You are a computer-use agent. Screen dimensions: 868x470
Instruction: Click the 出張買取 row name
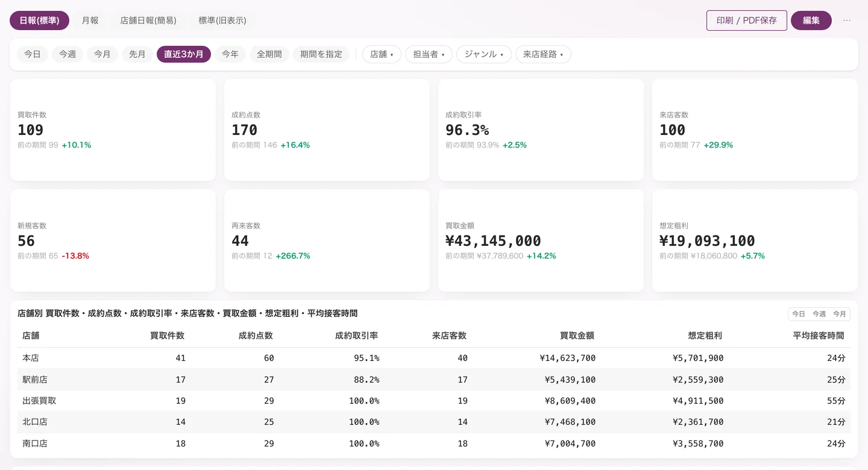[x=39, y=401]
